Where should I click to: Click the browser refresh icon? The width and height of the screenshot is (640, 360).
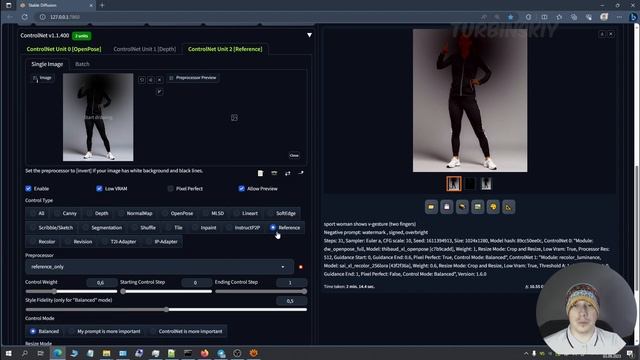[x=25, y=17]
